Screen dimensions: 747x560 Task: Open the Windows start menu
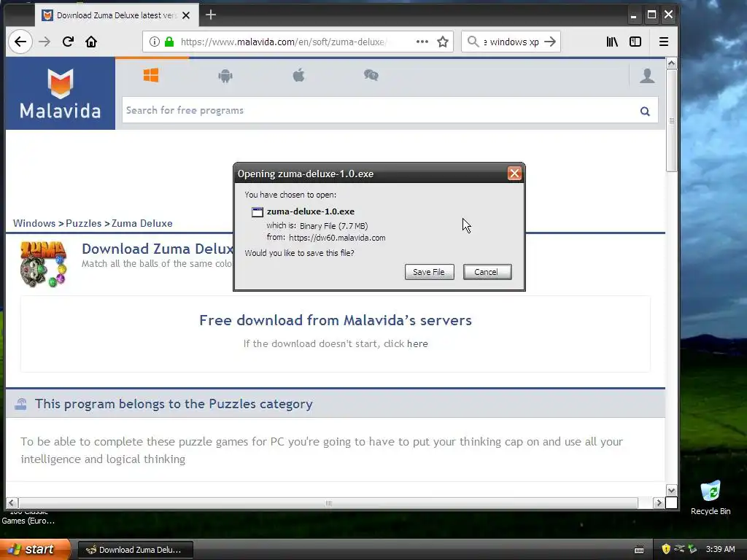[x=34, y=550]
